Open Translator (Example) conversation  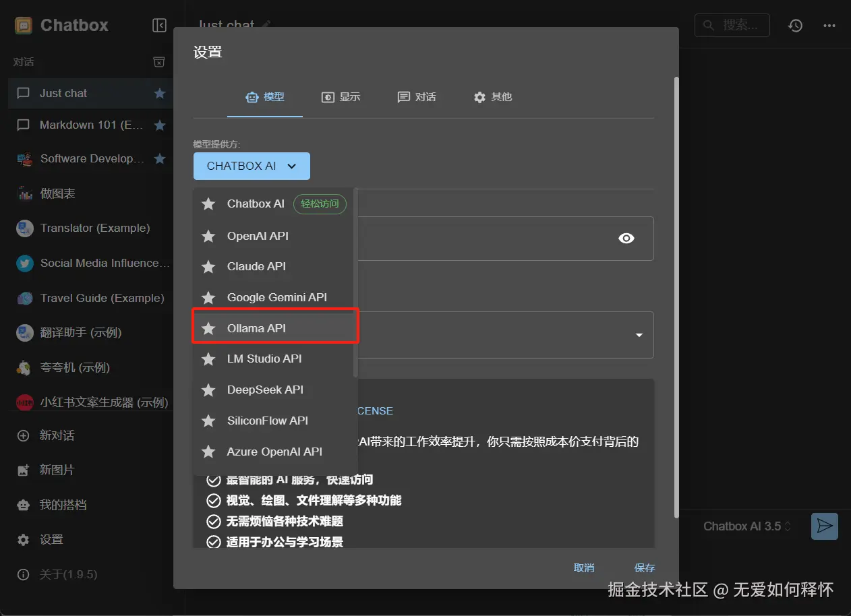click(x=90, y=228)
